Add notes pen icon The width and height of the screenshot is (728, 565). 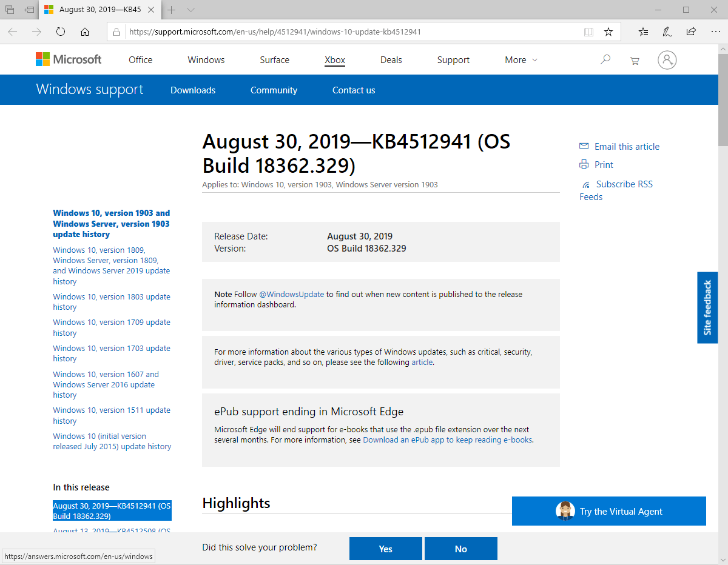click(x=667, y=32)
